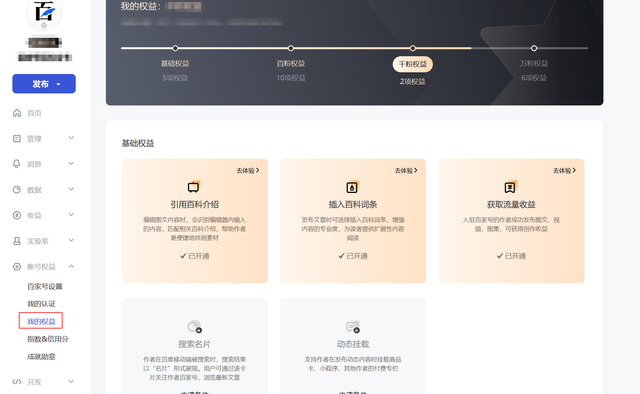Click the 动态挂载 title
The width and height of the screenshot is (640, 394).
(353, 344)
